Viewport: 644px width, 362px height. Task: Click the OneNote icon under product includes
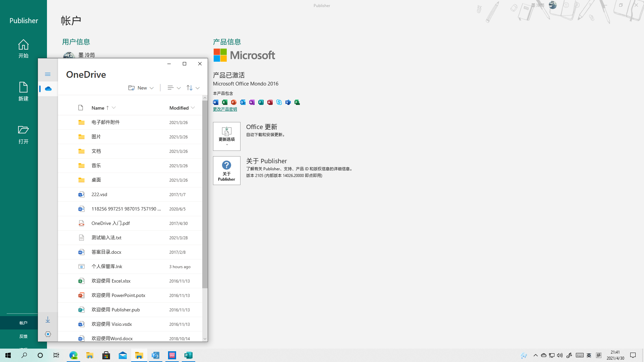[252, 102]
